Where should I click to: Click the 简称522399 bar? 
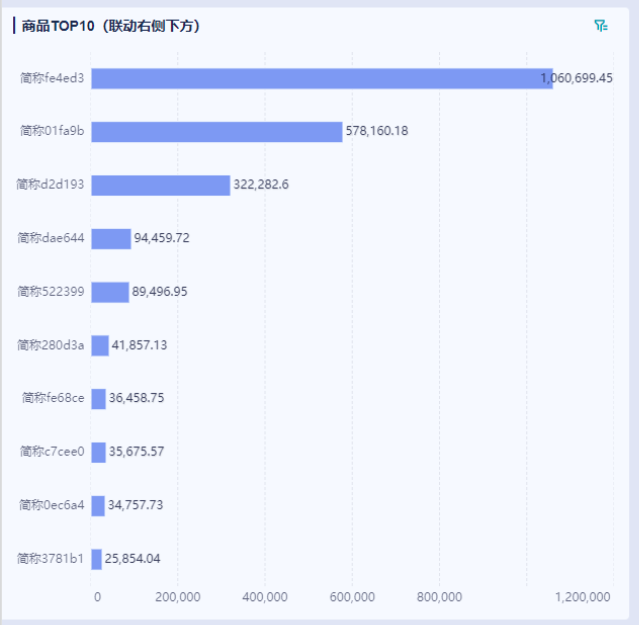coord(110,292)
